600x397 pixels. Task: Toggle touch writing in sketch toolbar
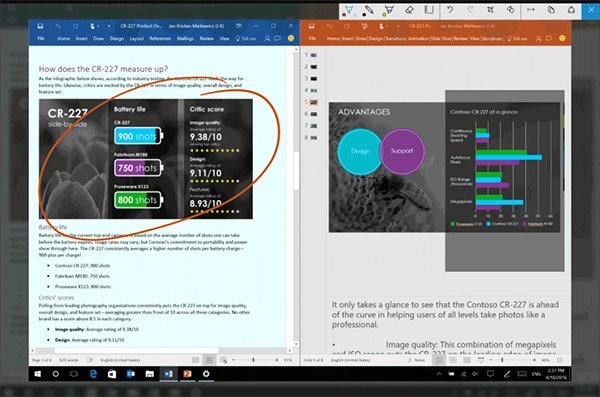[510, 10]
